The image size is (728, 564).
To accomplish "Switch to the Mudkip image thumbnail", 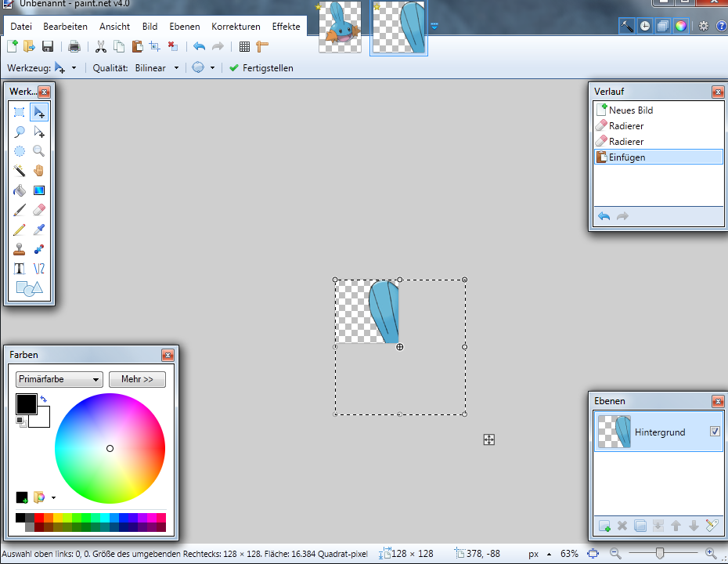I will [x=340, y=27].
